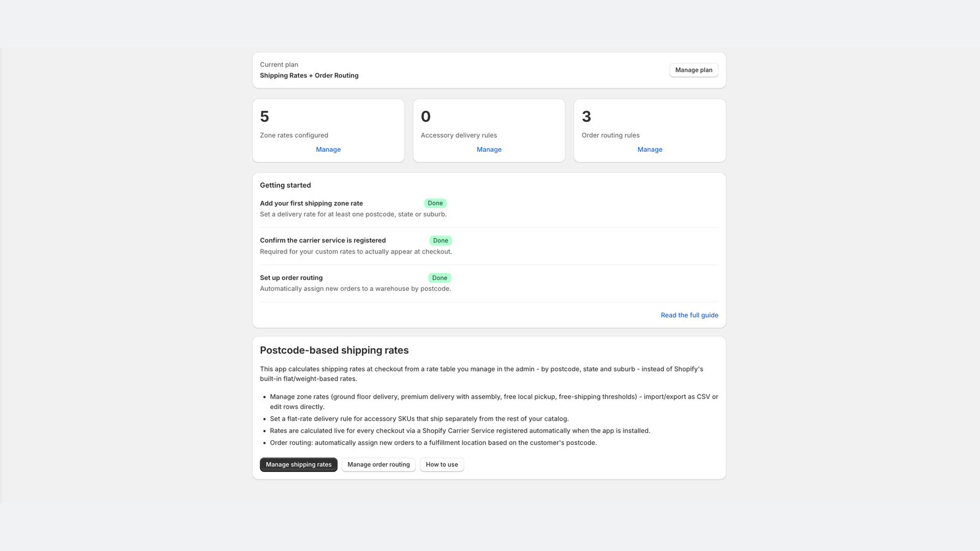Click the Postcode-based shipping rates heading
This screenshot has height=551, width=980.
(334, 350)
